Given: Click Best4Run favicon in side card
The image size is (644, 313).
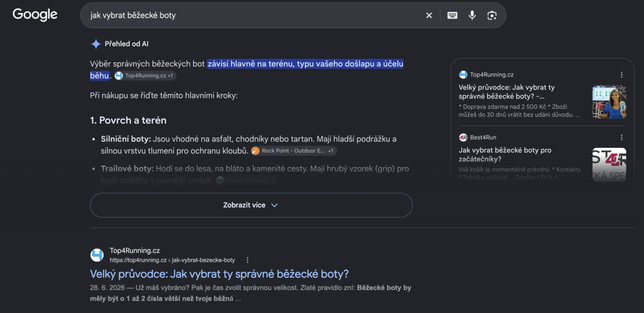Looking at the screenshot, I should tap(463, 137).
